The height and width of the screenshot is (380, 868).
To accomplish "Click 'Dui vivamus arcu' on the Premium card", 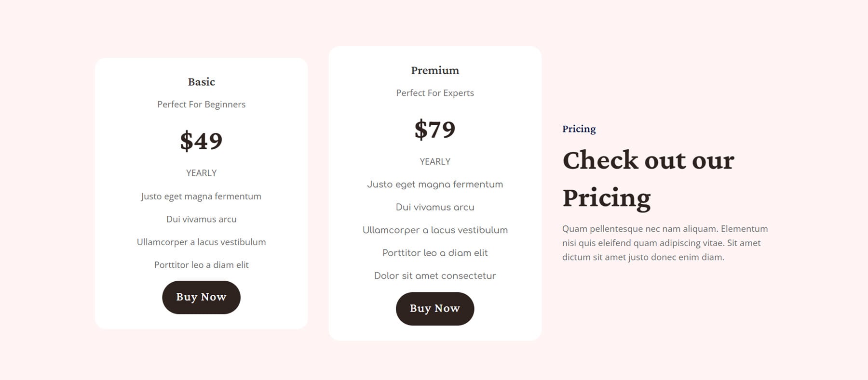I will click(434, 207).
